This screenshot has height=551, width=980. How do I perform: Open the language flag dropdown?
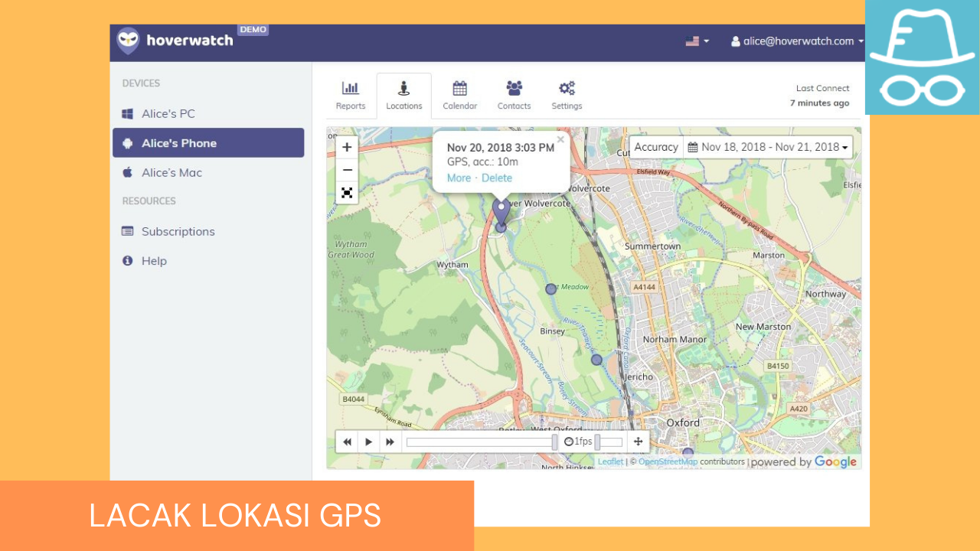click(697, 41)
